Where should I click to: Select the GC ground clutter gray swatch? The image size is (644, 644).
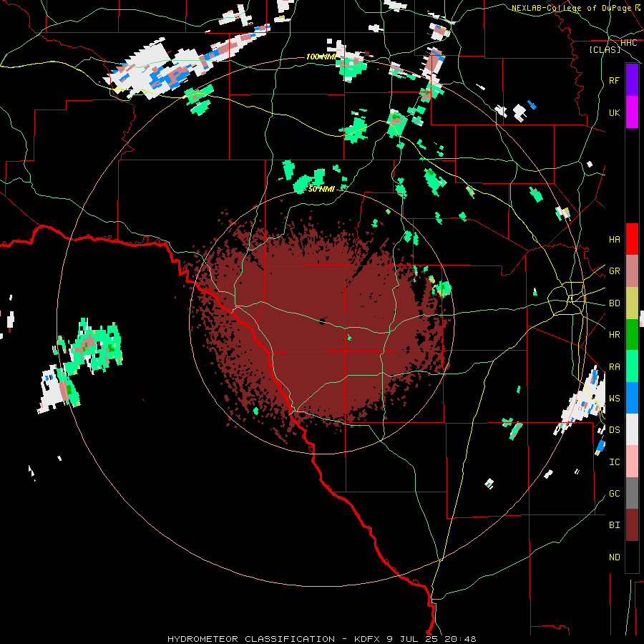click(632, 493)
